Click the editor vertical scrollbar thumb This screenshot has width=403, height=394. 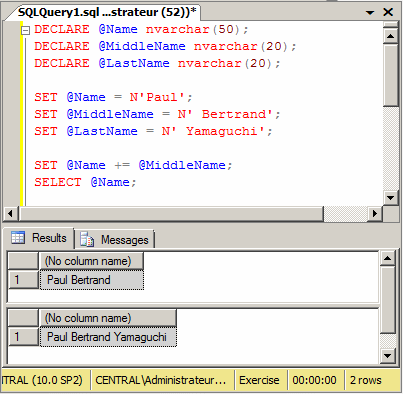pyautogui.click(x=391, y=75)
